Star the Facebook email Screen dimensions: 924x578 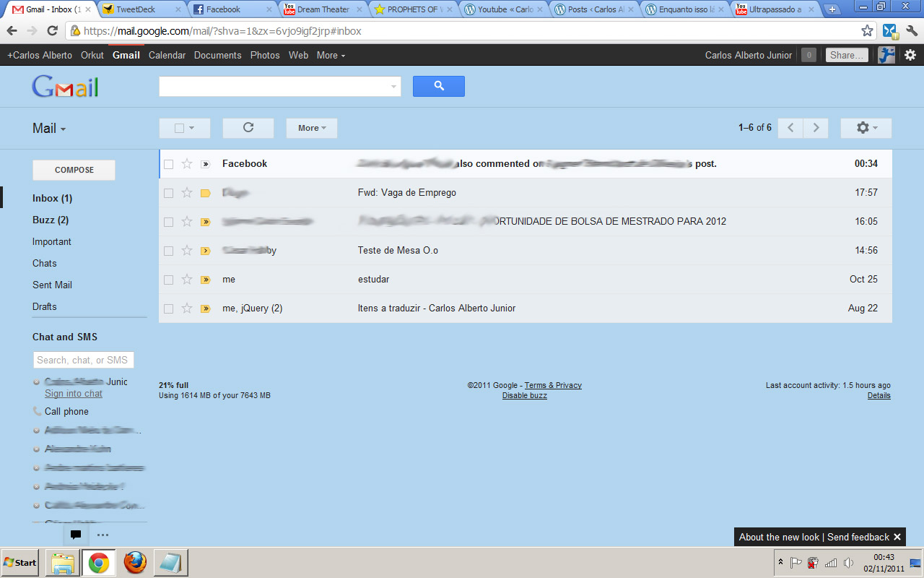187,164
